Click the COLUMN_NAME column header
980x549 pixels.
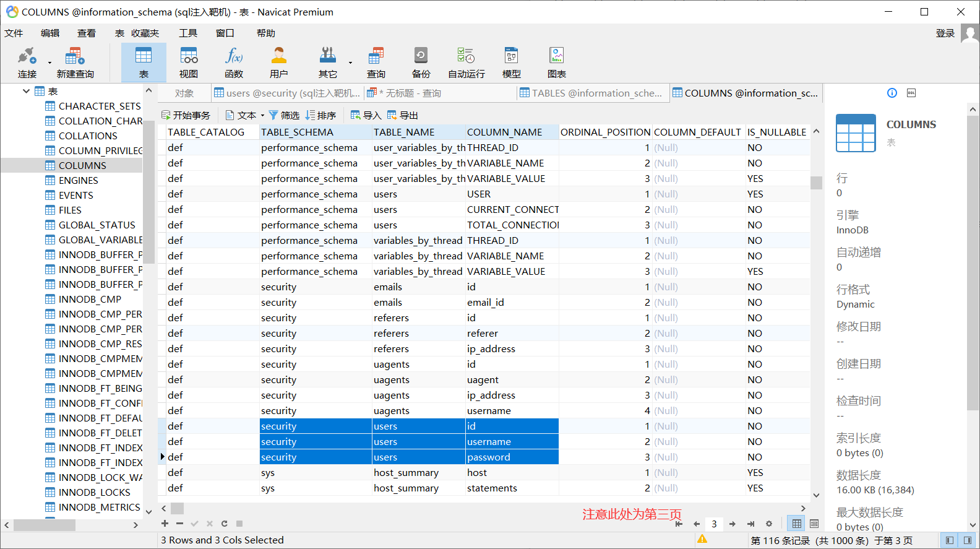point(512,132)
